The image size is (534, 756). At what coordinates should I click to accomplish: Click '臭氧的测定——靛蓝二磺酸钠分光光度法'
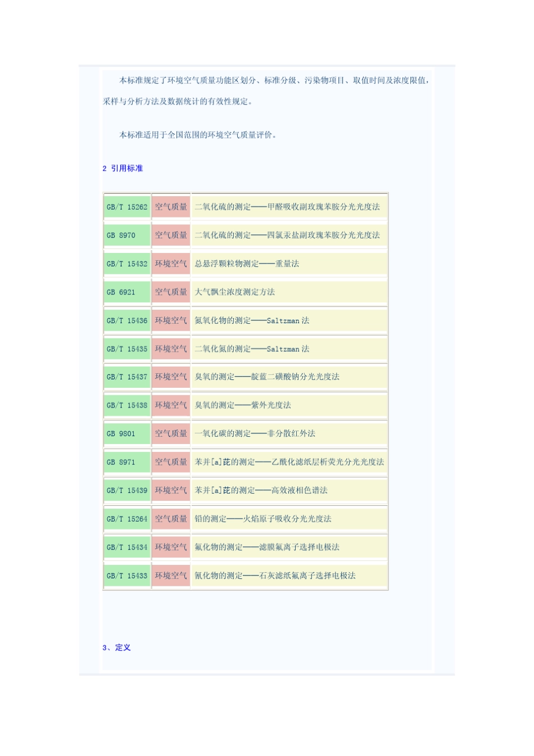tap(267, 377)
